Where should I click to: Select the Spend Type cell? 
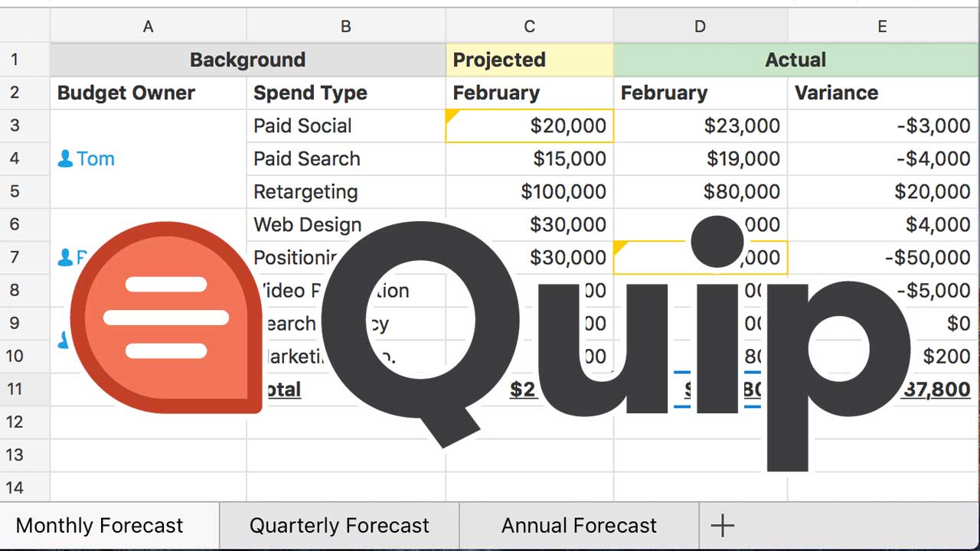pos(346,93)
